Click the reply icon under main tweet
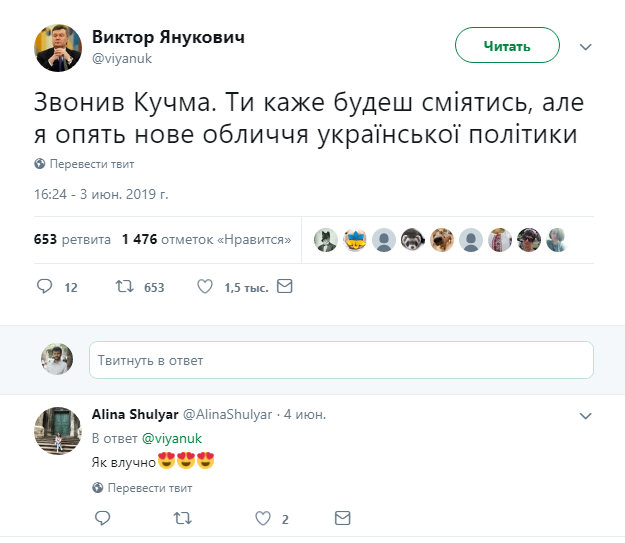This screenshot has height=543, width=625. tap(44, 287)
